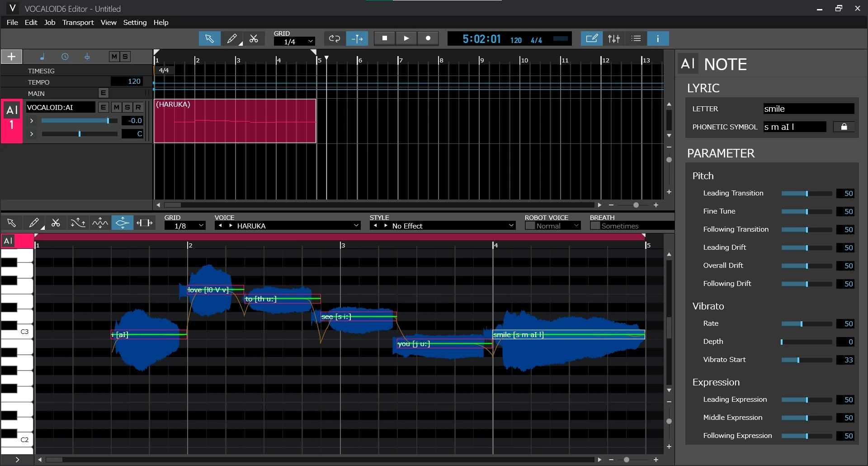Toggle effects E on the VOCALOID:AI track
Image resolution: width=868 pixels, height=466 pixels.
pos(104,107)
